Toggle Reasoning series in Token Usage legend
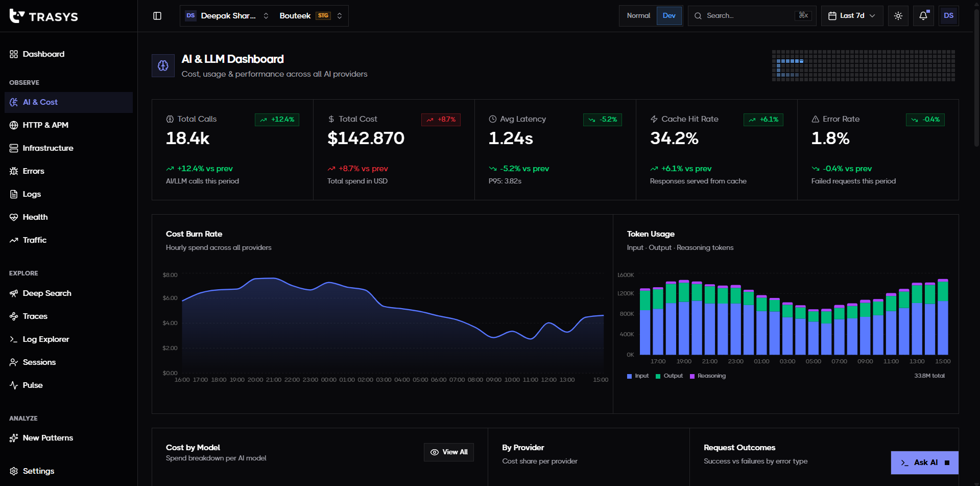980x486 pixels. point(708,376)
